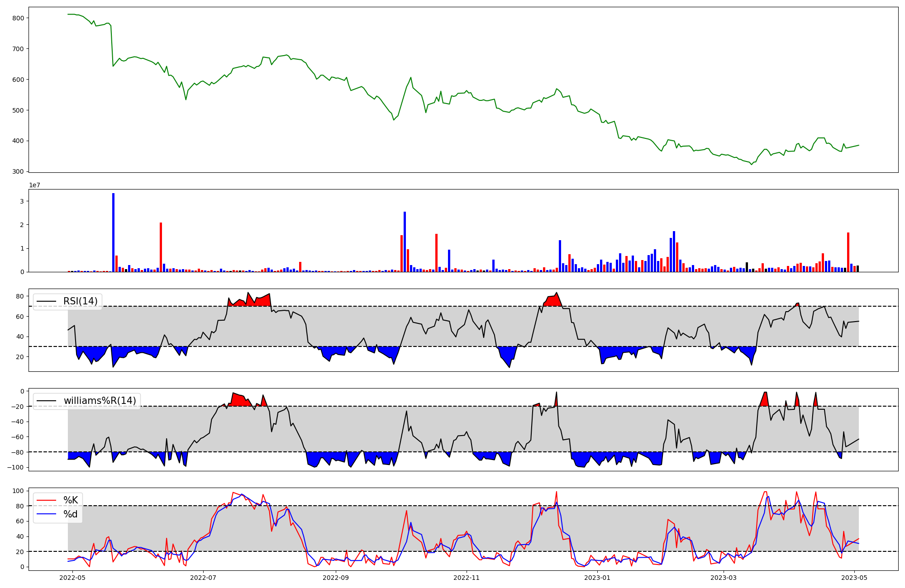Click the 80 tick on RSI axis
Image resolution: width=905 pixels, height=588 pixels.
[x=20, y=297]
